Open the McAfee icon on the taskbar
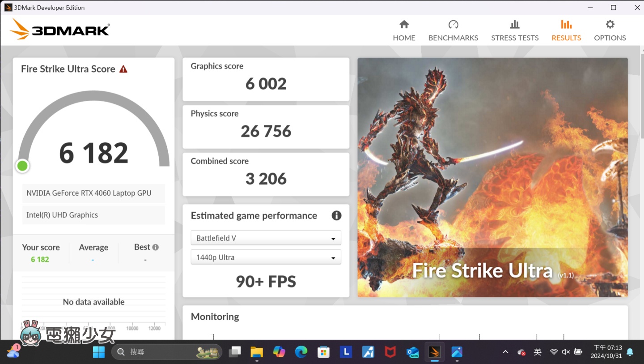Viewport: 644px width, 364px height. click(390, 352)
